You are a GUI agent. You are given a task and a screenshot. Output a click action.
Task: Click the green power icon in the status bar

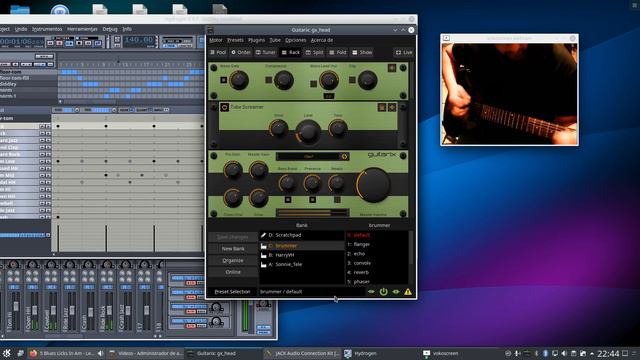pyautogui.click(x=383, y=291)
